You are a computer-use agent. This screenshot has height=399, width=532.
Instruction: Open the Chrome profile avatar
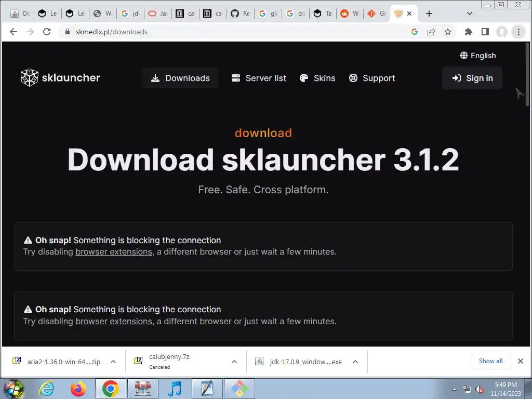[x=502, y=32]
